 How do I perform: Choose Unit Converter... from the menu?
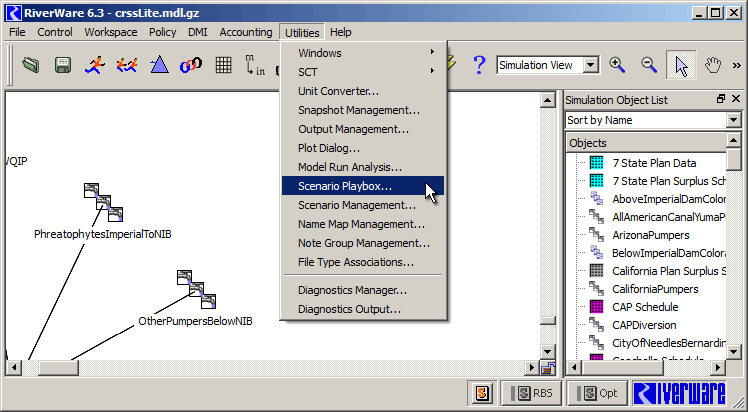(x=363, y=91)
